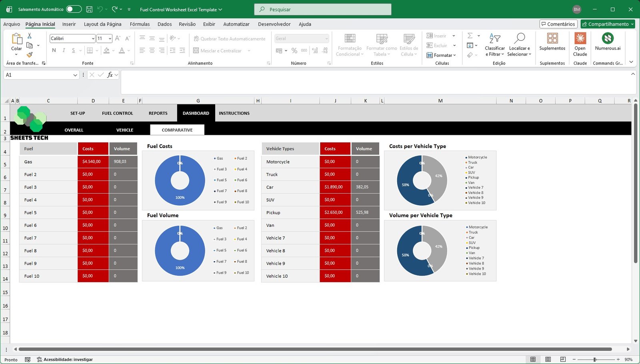Click the insert function fx icon

click(110, 75)
